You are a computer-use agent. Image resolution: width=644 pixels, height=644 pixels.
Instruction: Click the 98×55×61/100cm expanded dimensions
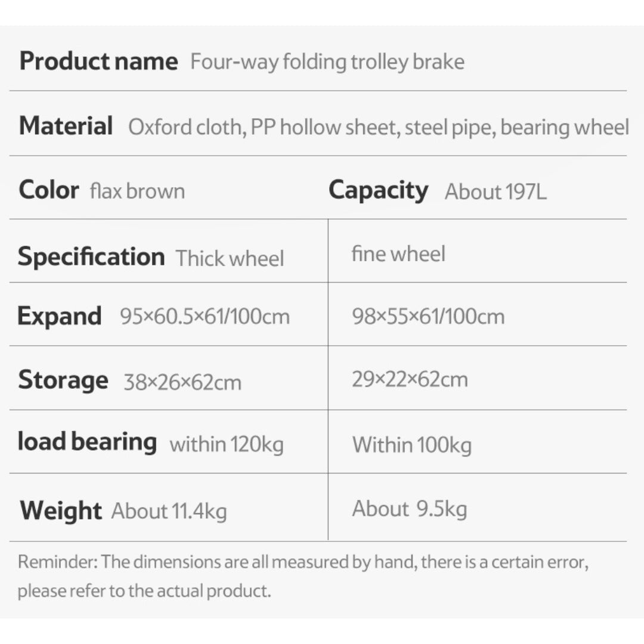point(428,317)
